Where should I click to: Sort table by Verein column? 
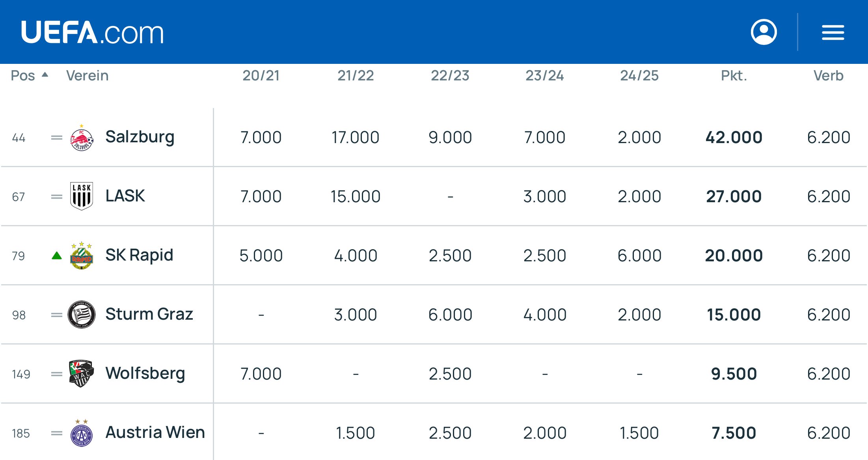[87, 75]
